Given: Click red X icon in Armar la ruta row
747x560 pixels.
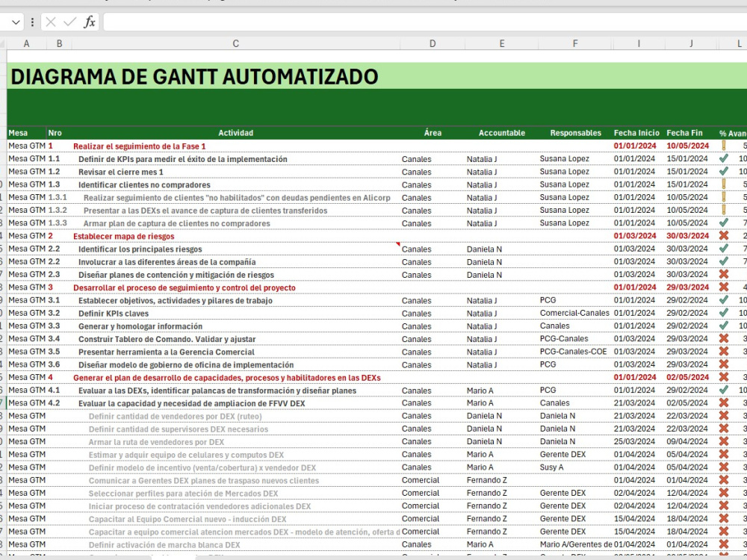Looking at the screenshot, I should (x=724, y=441).
